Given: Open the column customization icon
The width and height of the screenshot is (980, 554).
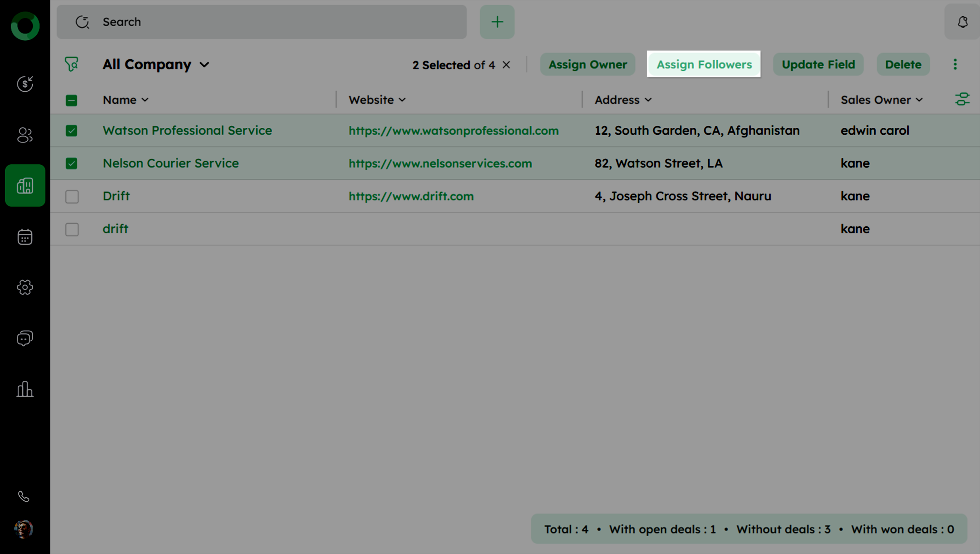Looking at the screenshot, I should 962,99.
